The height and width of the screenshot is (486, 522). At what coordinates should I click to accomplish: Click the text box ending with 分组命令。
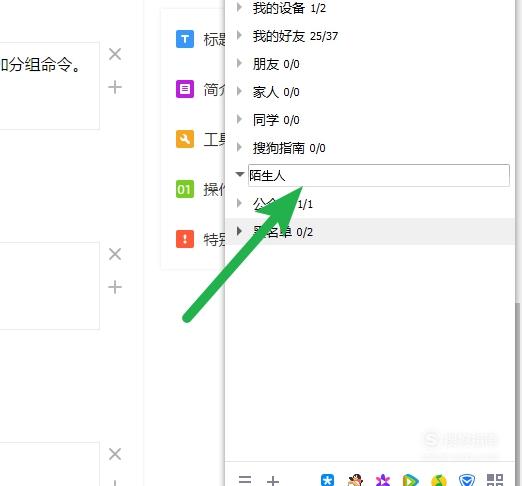(50, 86)
